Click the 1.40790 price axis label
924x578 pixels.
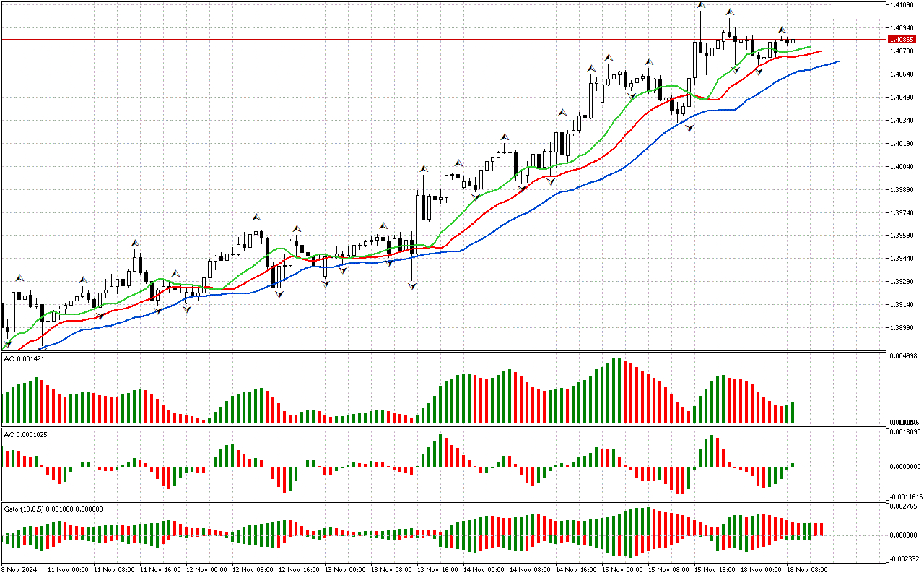point(902,51)
